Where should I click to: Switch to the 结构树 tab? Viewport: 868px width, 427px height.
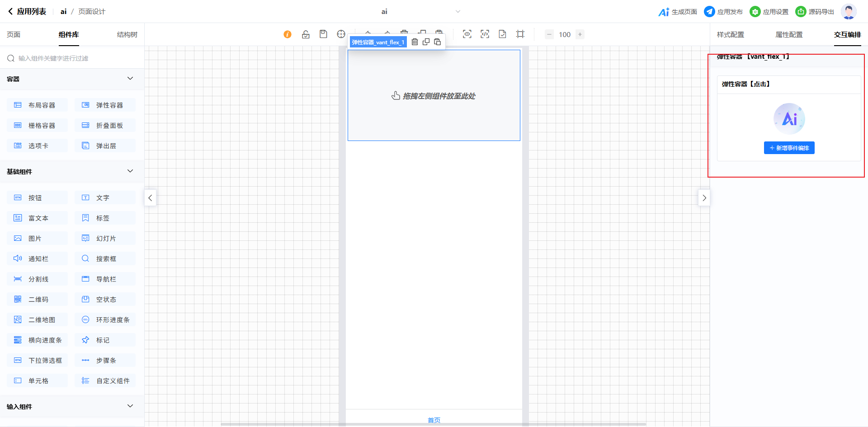tap(127, 35)
